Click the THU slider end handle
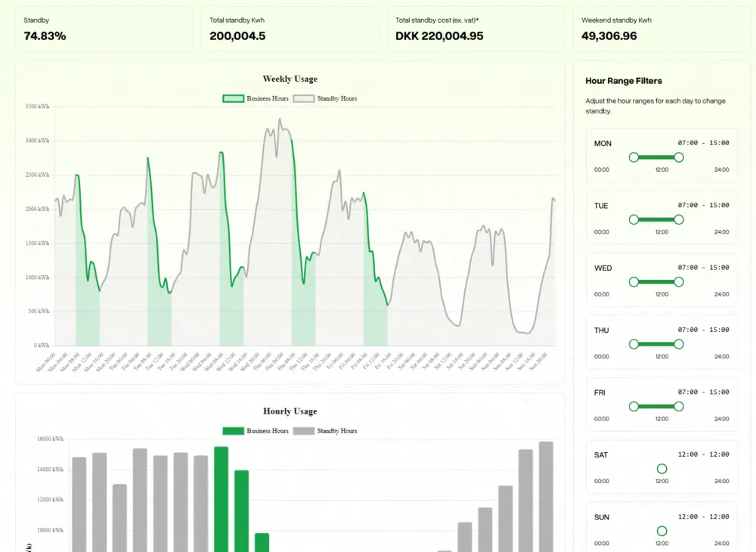Screen dimensions: 756x552 [679, 344]
